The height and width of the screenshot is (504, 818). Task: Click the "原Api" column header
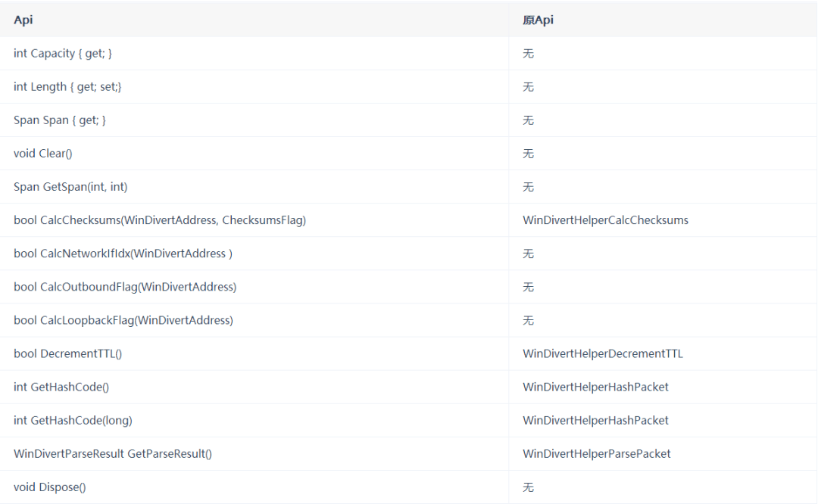click(x=538, y=20)
